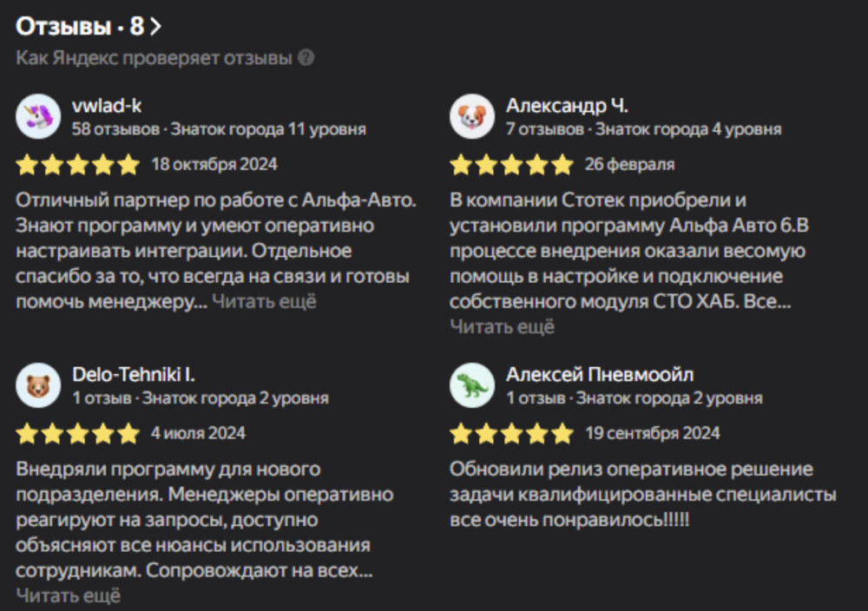Click the question mark help icon
The image size is (868, 611).
306,58
